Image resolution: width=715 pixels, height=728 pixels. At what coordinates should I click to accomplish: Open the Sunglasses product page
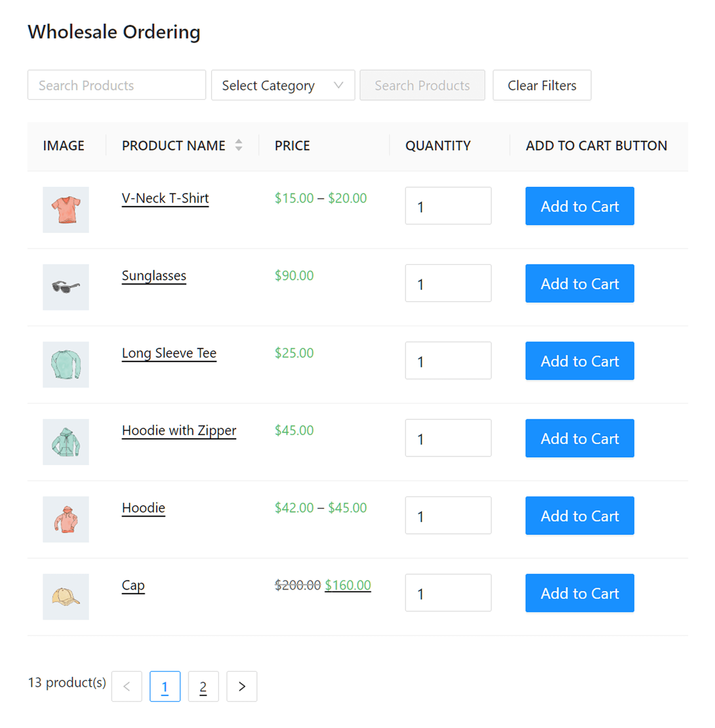(x=154, y=275)
